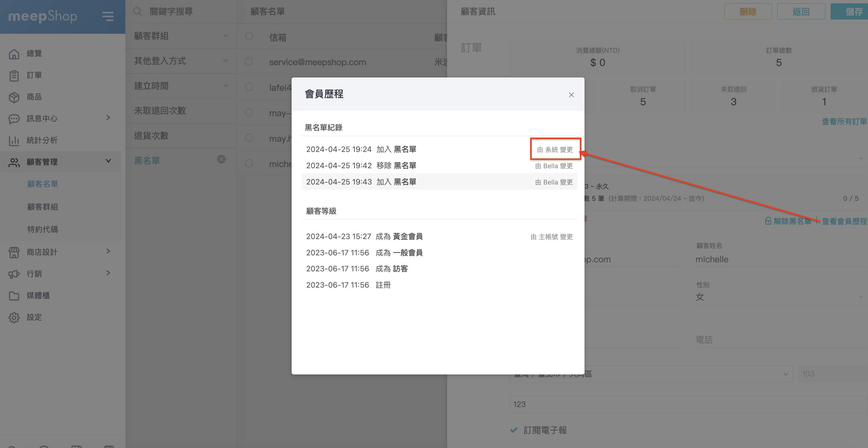Click the 訂單 clipboard icon
The width and height of the screenshot is (868, 448).
pyautogui.click(x=14, y=75)
